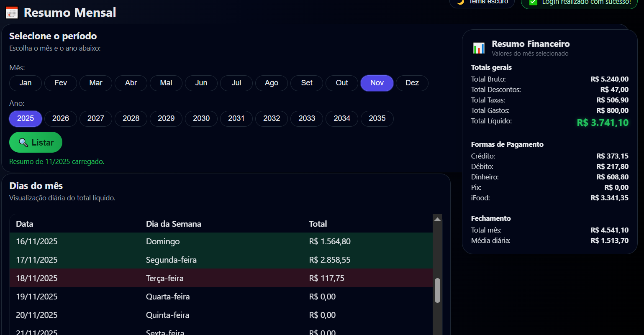This screenshot has height=335, width=644.
Task: Select the year 2026
Action: point(61,118)
